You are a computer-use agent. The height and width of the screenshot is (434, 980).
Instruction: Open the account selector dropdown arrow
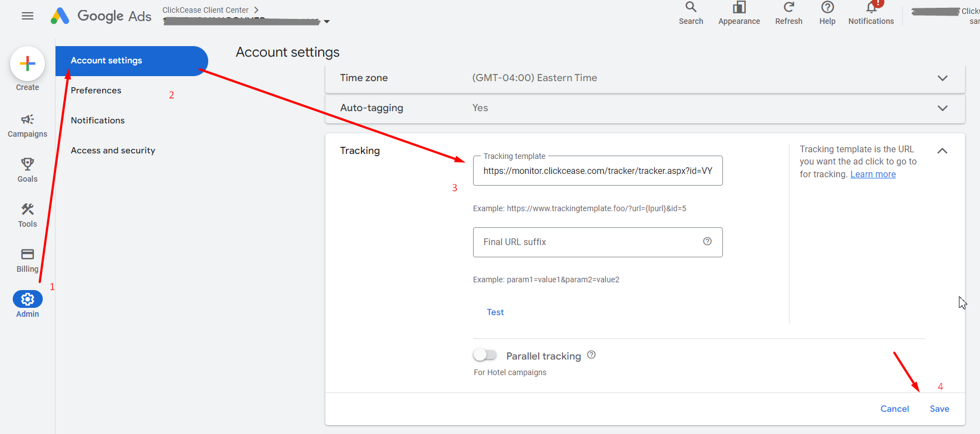pyautogui.click(x=326, y=22)
